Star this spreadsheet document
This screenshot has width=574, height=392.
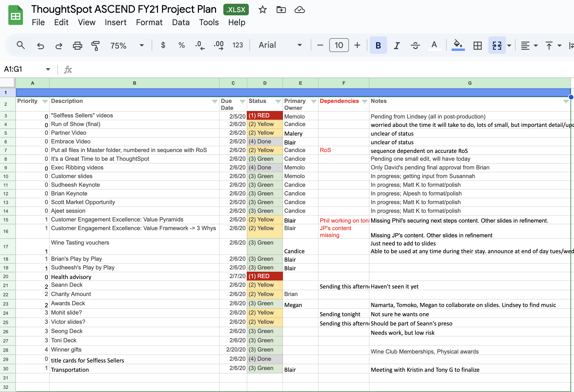tap(262, 10)
